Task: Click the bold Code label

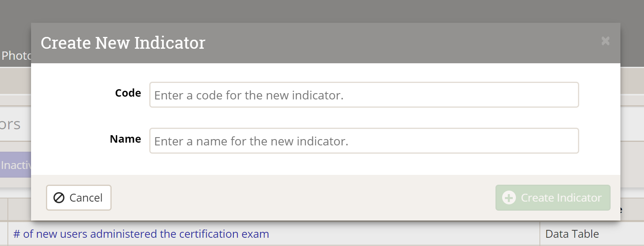Action: pyautogui.click(x=128, y=93)
